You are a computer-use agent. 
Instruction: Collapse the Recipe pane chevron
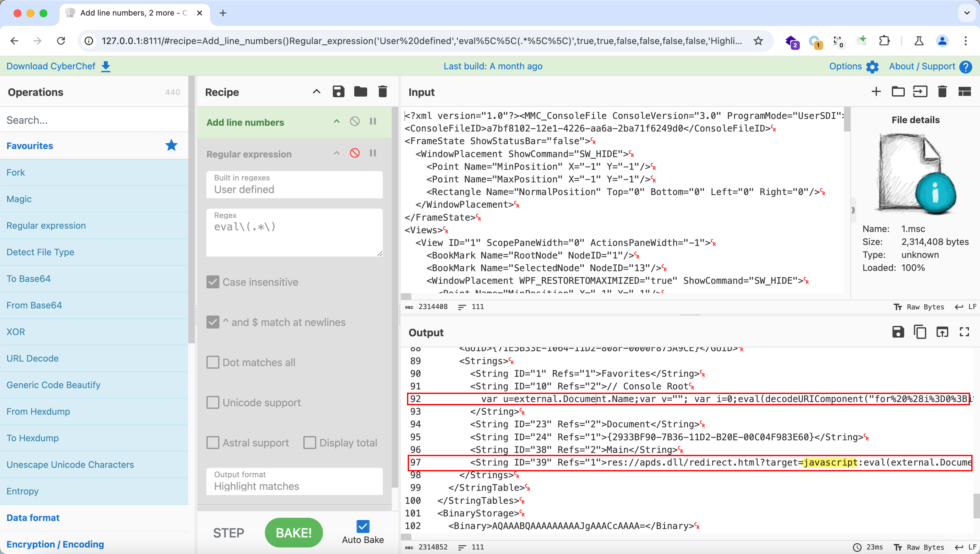(316, 92)
